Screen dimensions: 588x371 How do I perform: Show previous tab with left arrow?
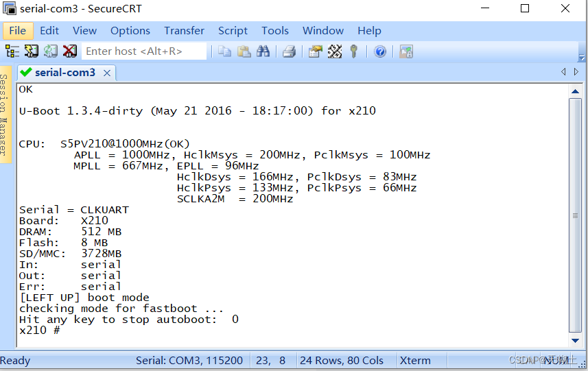point(563,71)
